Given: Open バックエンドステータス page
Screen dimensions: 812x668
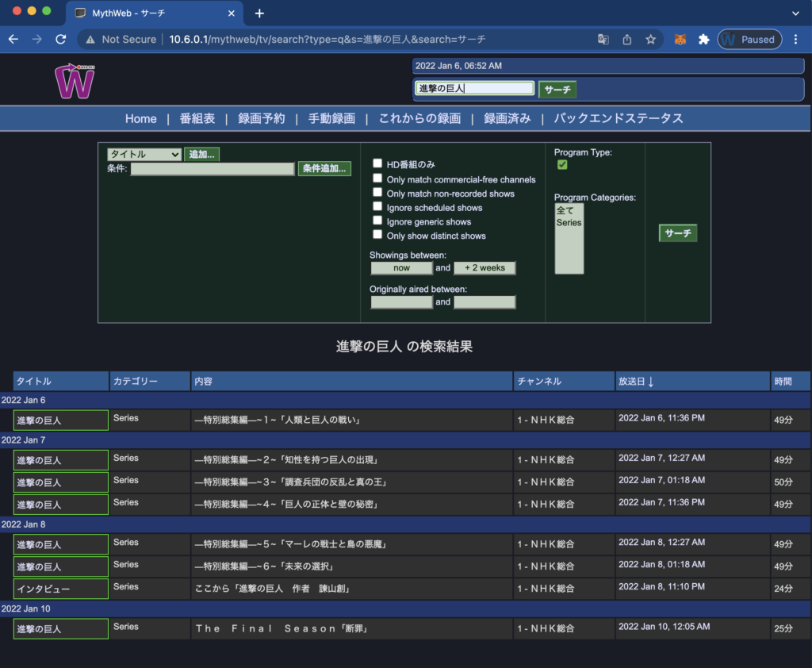Looking at the screenshot, I should (x=618, y=118).
